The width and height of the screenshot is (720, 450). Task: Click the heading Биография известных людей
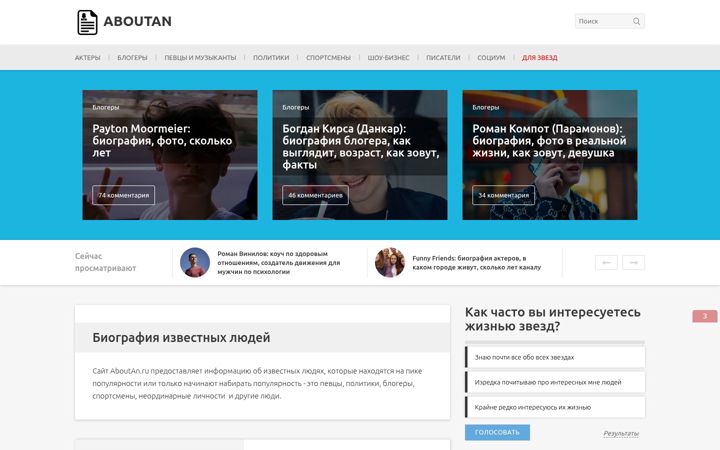[x=181, y=338]
